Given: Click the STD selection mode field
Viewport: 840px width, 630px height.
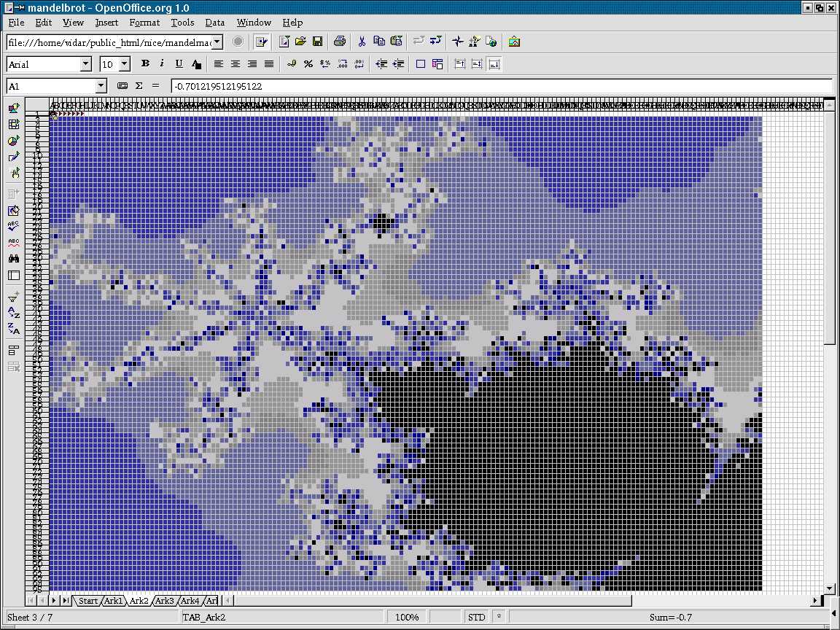Looking at the screenshot, I should point(476,617).
